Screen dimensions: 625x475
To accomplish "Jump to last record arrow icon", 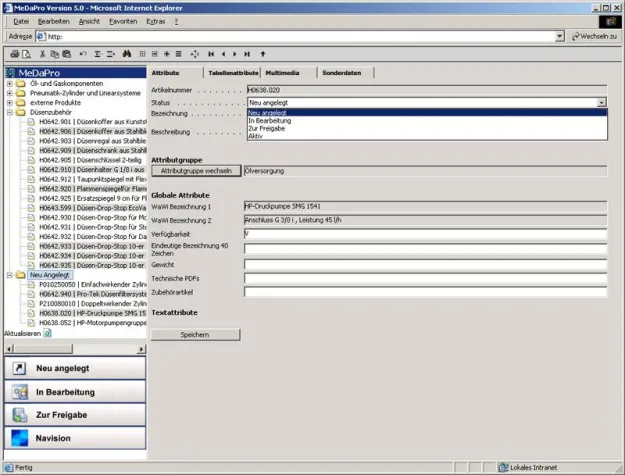I will (x=249, y=53).
